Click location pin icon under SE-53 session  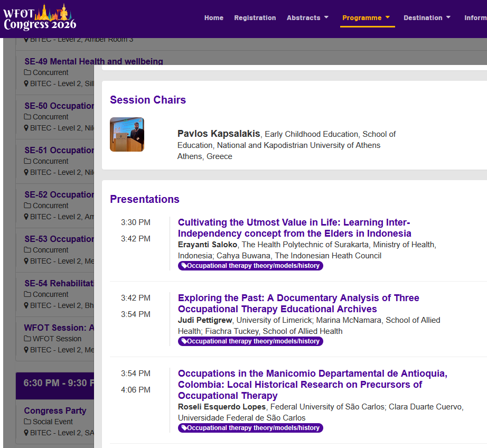click(x=26, y=262)
